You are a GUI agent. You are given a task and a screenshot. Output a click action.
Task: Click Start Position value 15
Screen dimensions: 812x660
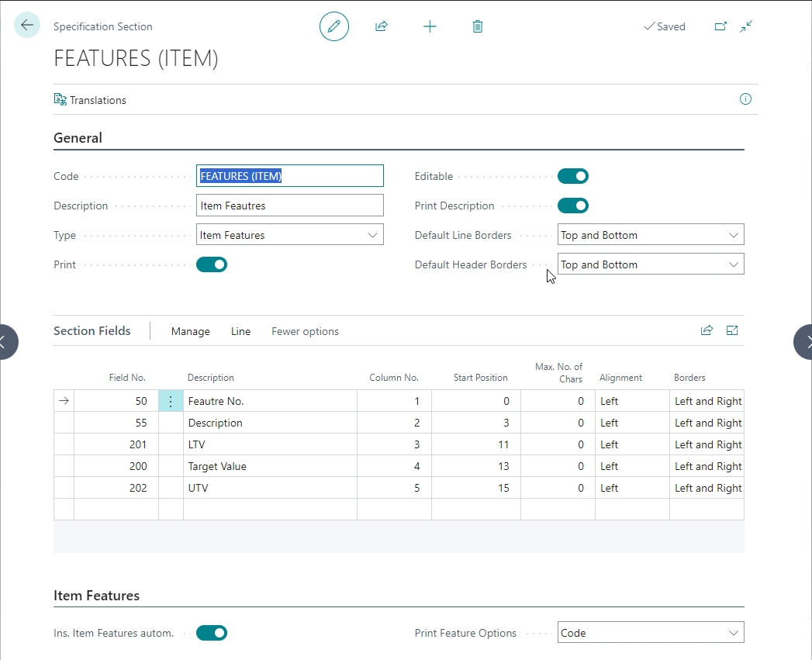(x=476, y=488)
